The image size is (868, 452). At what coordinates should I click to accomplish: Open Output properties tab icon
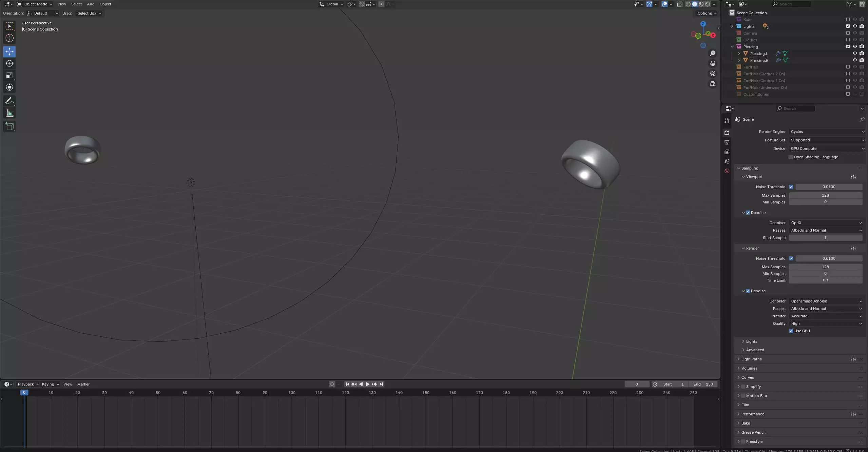coord(727,142)
